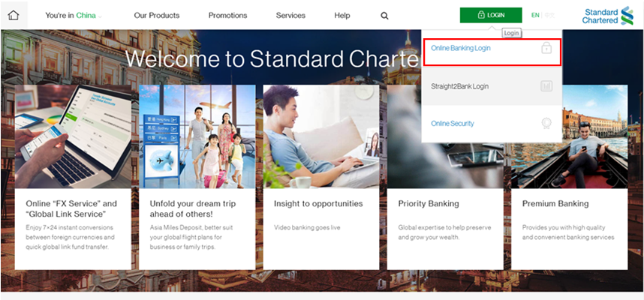Select Online Banking Login
The width and height of the screenshot is (644, 300).
(460, 48)
